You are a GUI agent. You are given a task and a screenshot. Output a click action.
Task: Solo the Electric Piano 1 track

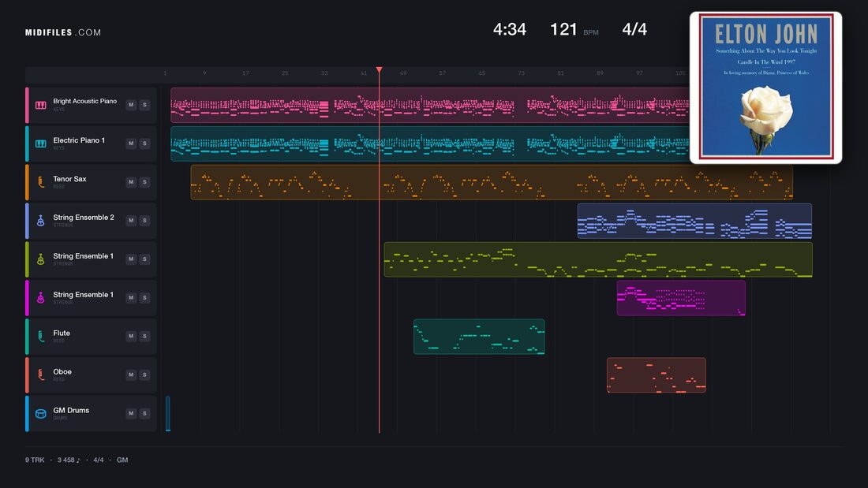click(144, 143)
